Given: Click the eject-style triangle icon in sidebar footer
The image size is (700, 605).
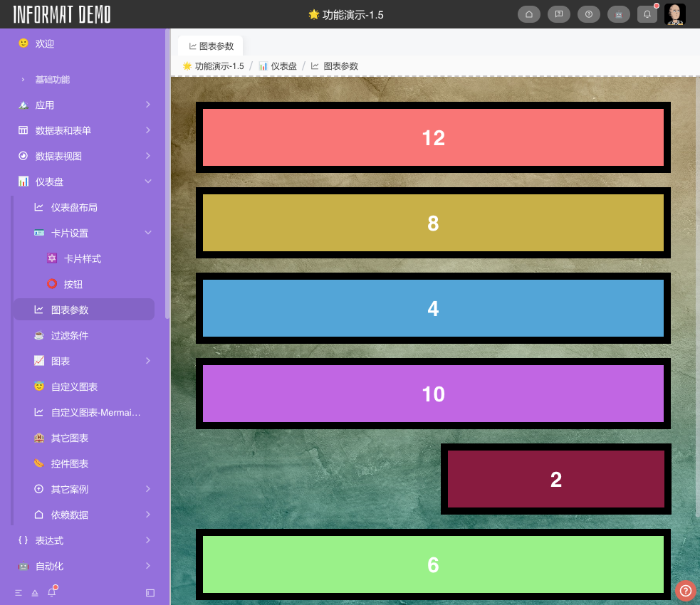Looking at the screenshot, I should (35, 592).
